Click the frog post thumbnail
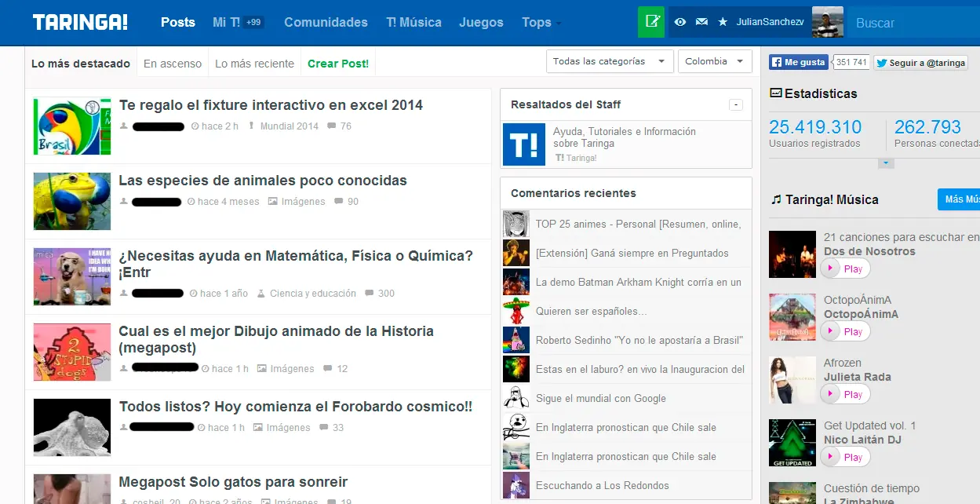Image resolution: width=980 pixels, height=504 pixels. [72, 202]
